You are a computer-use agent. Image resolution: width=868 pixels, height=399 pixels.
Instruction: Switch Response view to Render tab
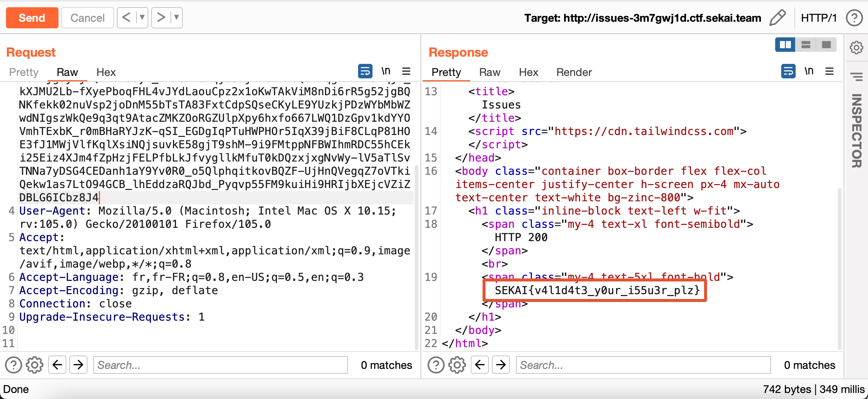tap(574, 72)
